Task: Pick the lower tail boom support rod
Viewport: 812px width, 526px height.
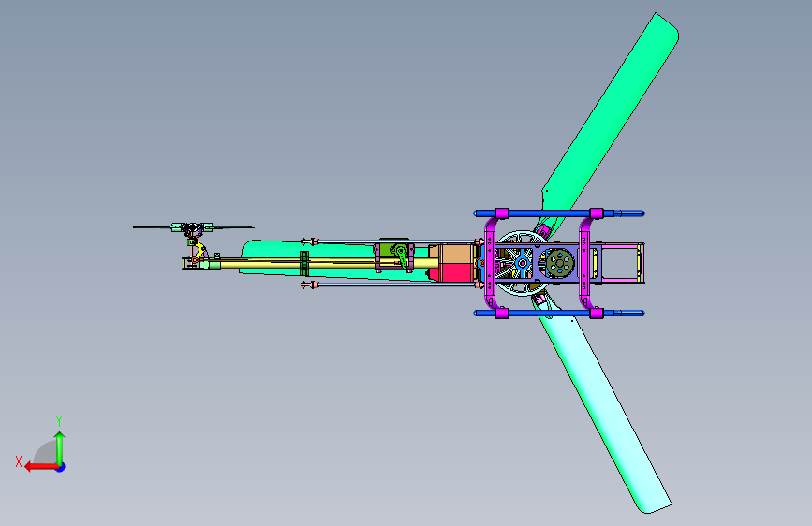Action: coord(391,285)
